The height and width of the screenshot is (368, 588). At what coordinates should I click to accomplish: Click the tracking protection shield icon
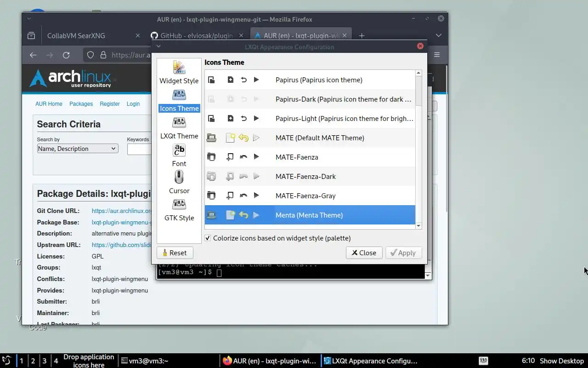click(90, 55)
